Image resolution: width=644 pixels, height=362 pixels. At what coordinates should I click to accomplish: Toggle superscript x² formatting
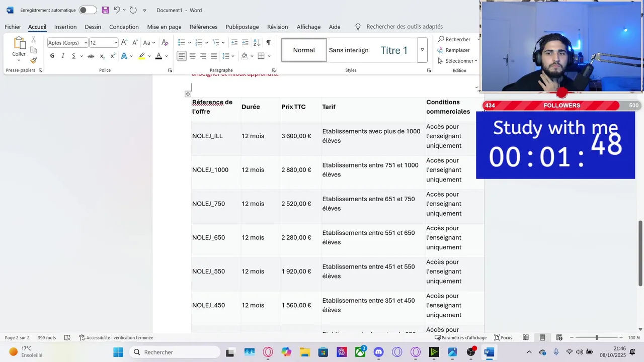113,56
